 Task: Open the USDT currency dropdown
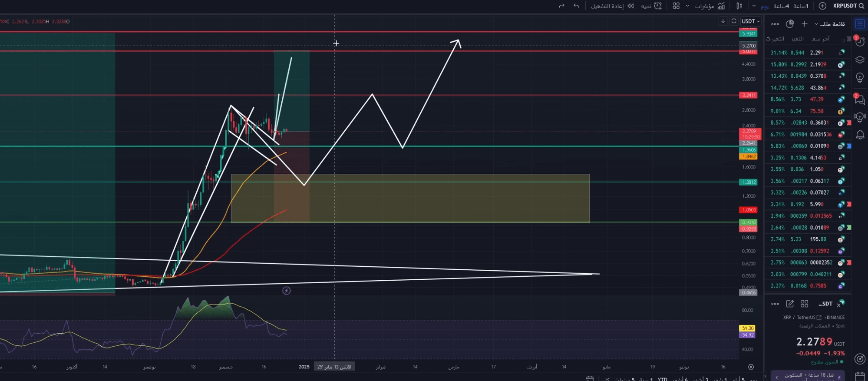tap(750, 21)
